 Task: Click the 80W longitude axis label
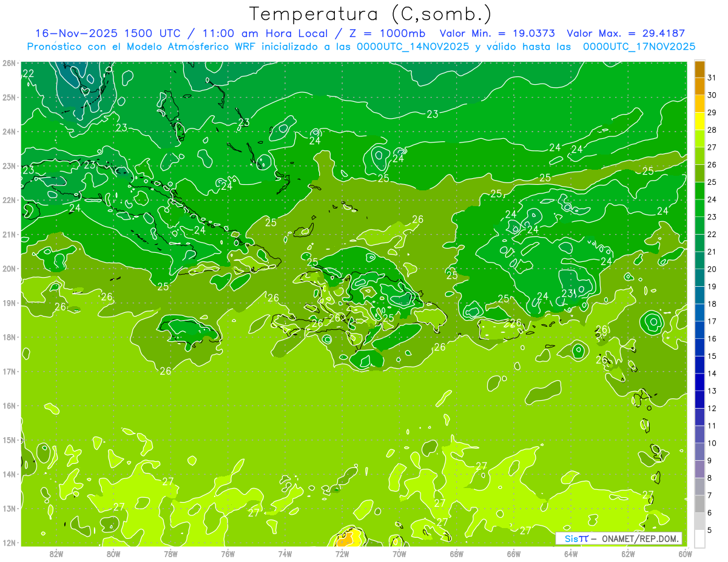click(x=113, y=554)
